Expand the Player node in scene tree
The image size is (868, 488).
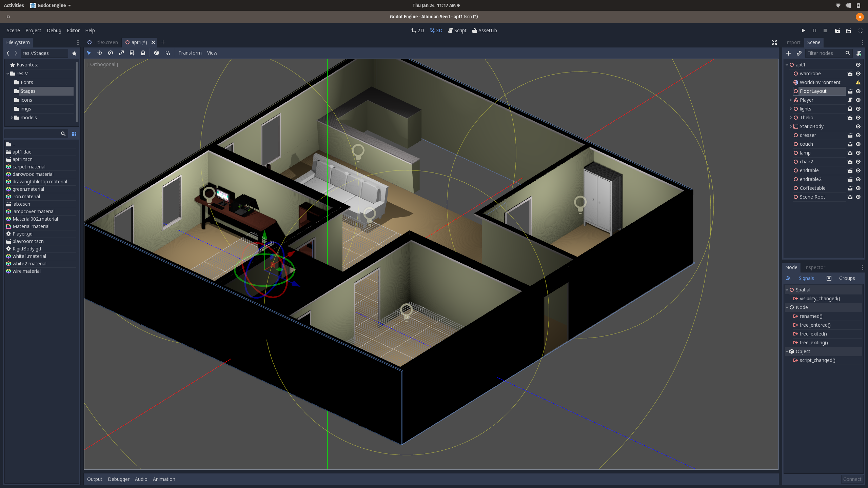(791, 100)
